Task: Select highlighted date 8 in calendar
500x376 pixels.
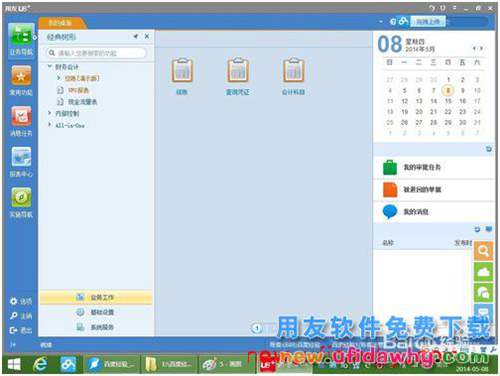Action: tap(448, 90)
